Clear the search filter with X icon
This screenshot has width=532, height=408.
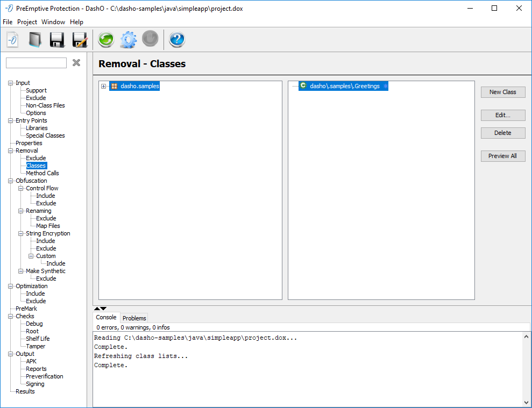76,63
